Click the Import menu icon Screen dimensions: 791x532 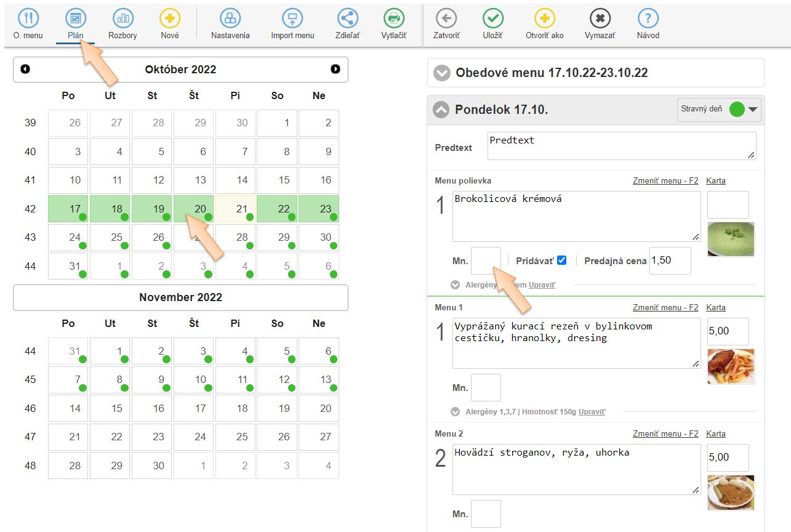(292, 20)
